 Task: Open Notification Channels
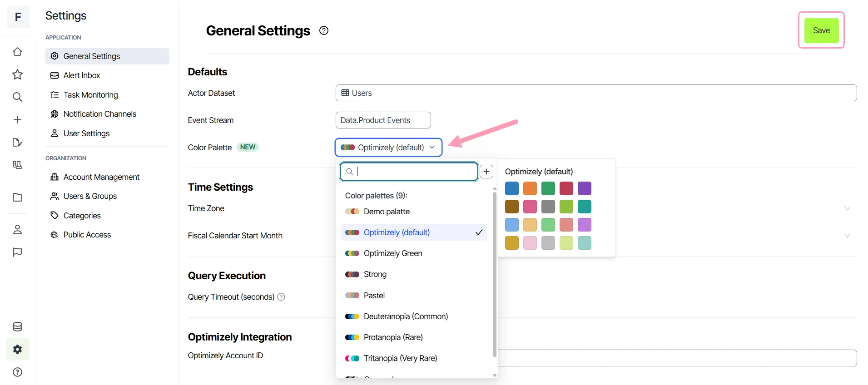[107, 114]
